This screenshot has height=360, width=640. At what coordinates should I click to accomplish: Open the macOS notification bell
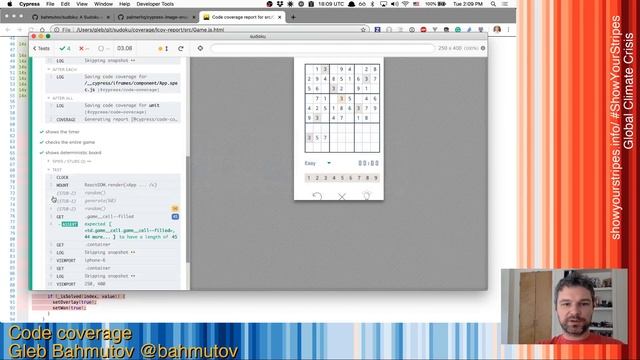click(351, 4)
